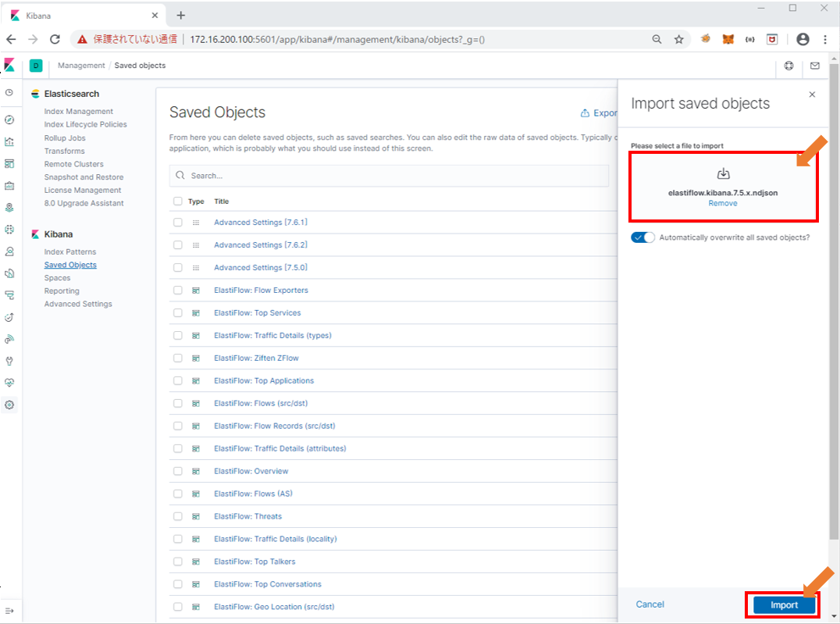
Task: Open the Help lifebuoy icon
Action: click(x=788, y=66)
